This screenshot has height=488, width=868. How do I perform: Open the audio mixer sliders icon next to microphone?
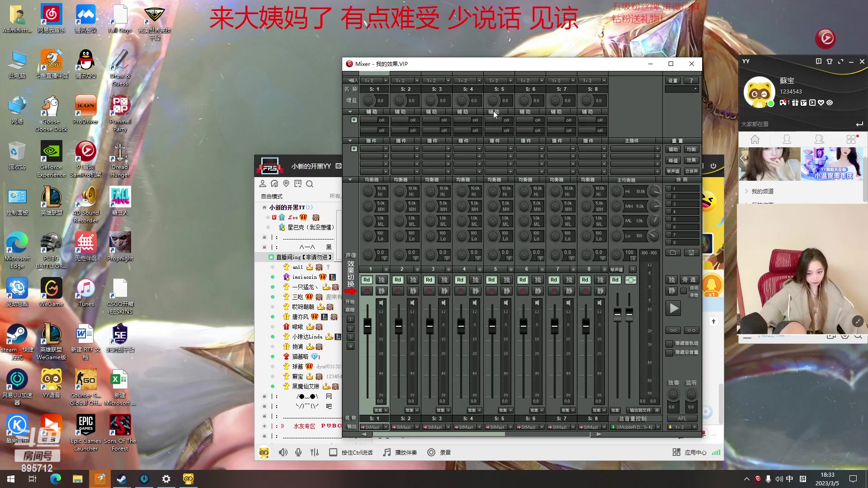(315, 452)
